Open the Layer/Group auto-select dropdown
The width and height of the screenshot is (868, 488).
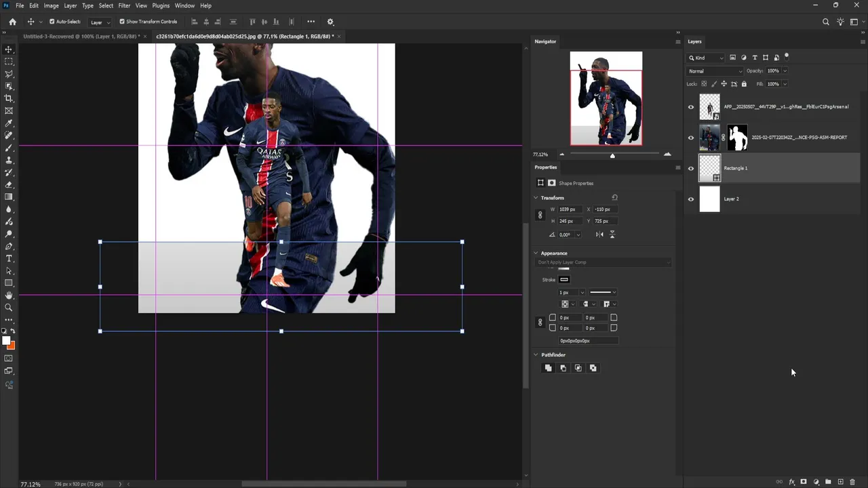100,22
